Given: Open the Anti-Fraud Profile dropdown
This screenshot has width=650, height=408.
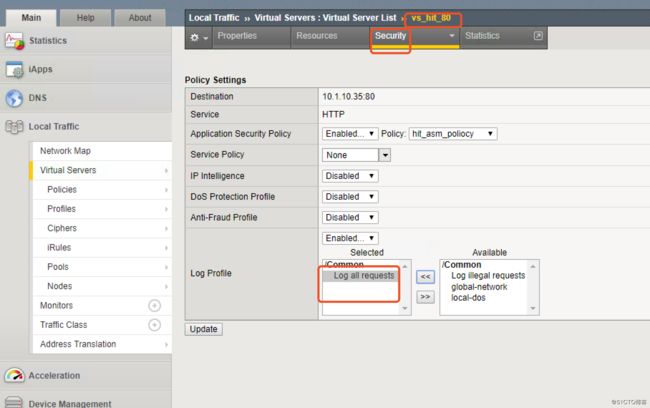Looking at the screenshot, I should [350, 218].
